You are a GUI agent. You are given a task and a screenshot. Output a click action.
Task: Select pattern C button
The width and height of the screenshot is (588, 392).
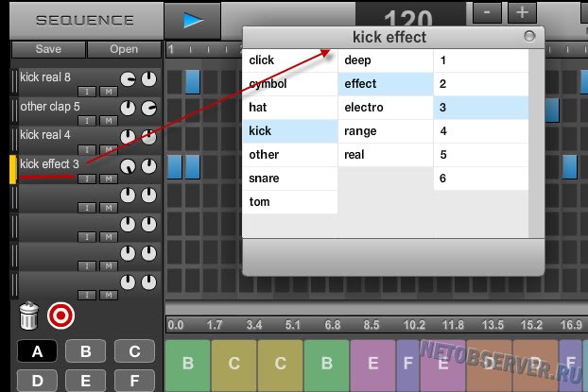(134, 351)
